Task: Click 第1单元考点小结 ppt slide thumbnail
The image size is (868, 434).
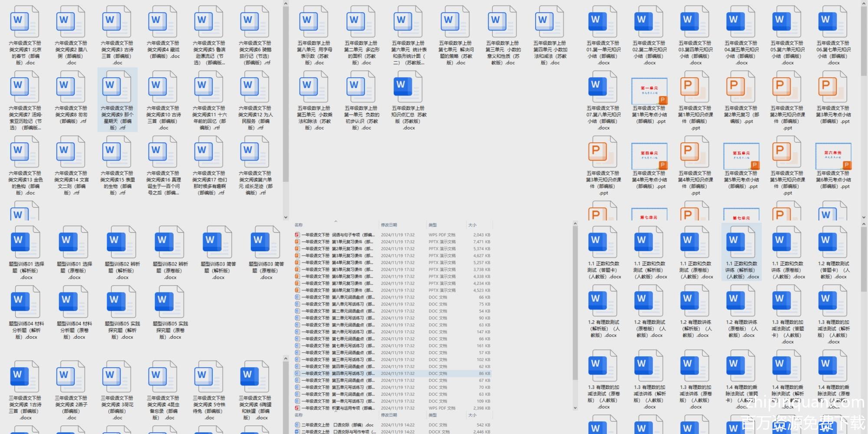Action: [649, 91]
